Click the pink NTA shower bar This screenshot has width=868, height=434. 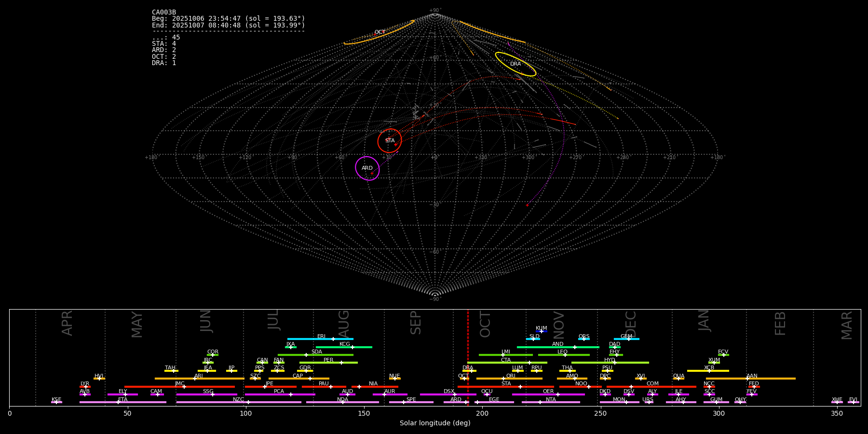pyautogui.click(x=564, y=402)
